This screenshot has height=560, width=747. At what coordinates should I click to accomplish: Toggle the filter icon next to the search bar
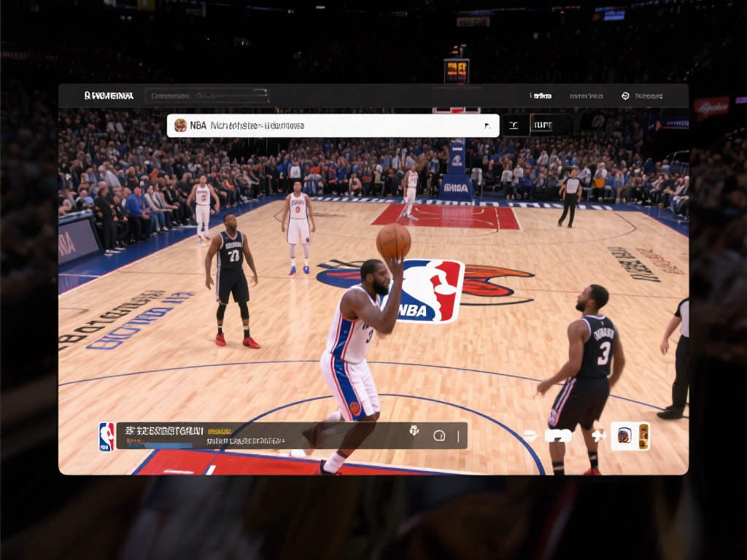(514, 125)
